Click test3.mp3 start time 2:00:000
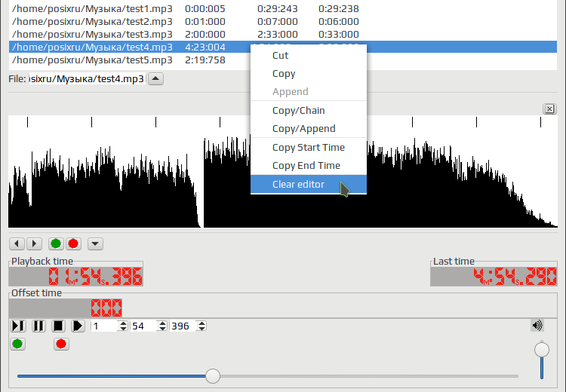This screenshot has height=392, width=566. (x=205, y=34)
